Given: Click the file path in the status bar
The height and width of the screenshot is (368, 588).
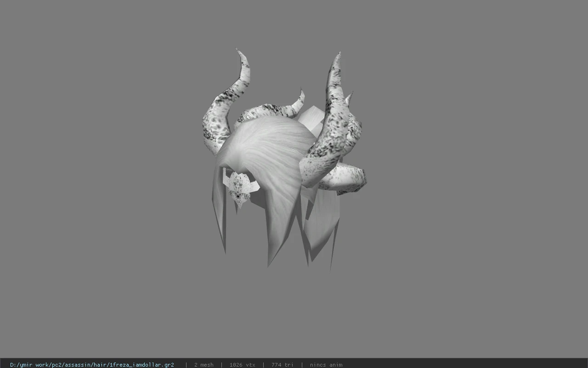Looking at the screenshot, I should (92, 365).
